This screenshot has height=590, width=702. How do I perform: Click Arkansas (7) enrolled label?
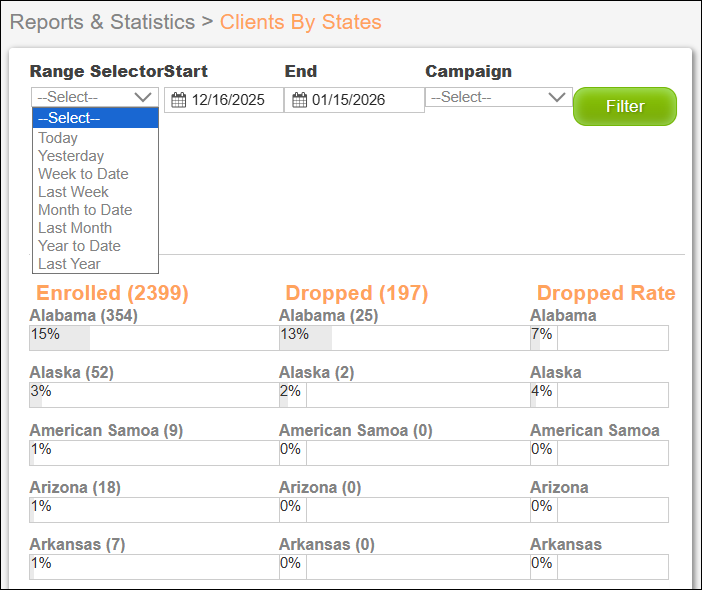pos(77,544)
